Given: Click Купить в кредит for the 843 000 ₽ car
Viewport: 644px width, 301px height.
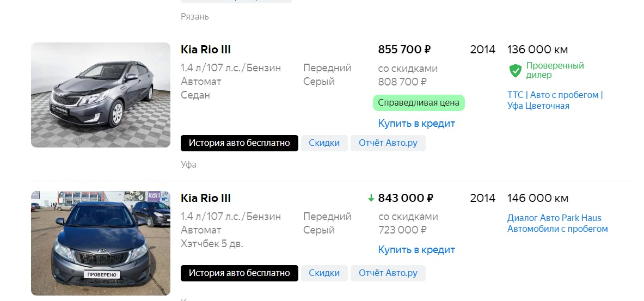Looking at the screenshot, I should (x=416, y=250).
